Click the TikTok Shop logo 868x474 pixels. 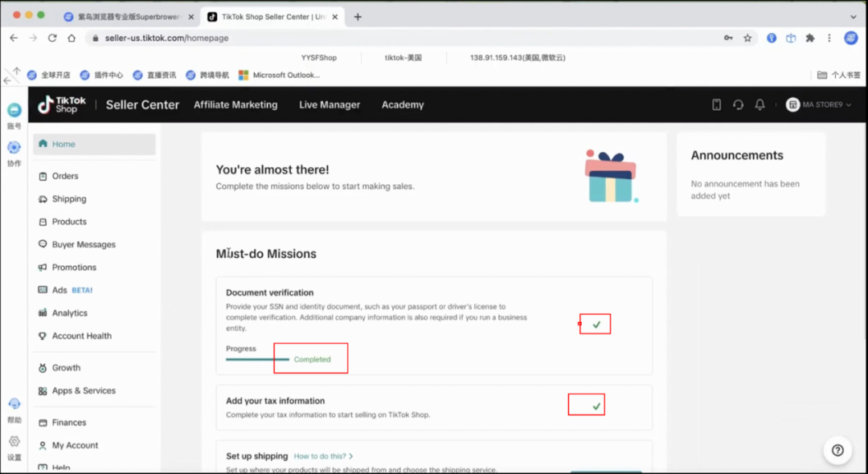[x=62, y=104]
